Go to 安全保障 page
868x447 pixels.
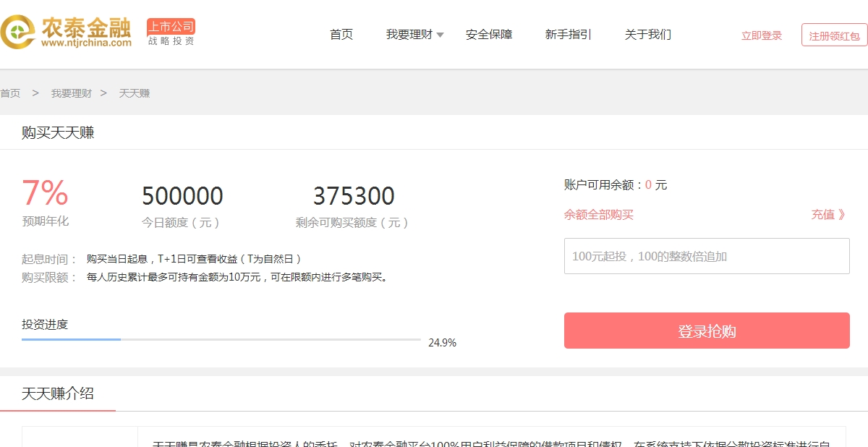coord(489,34)
